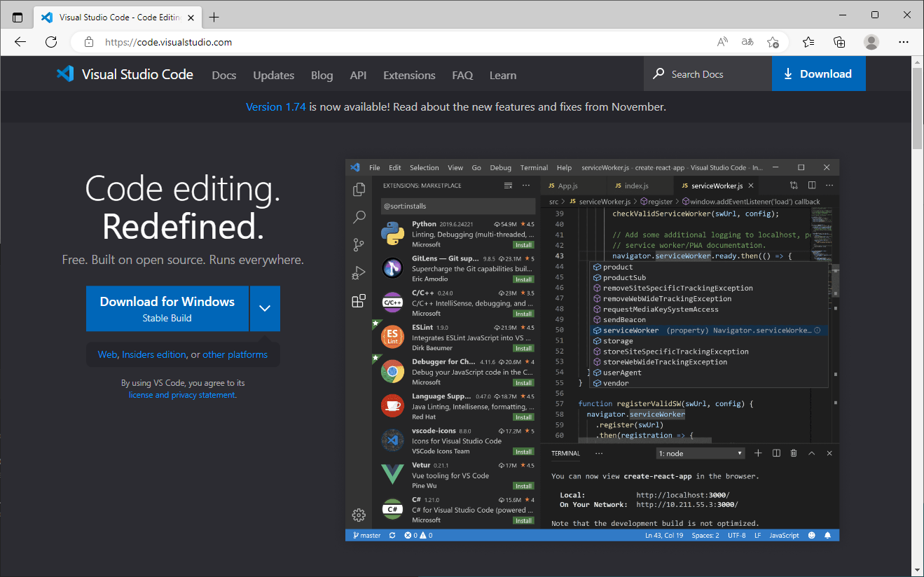
Task: Open Extensions in the site navigation
Action: 409,75
